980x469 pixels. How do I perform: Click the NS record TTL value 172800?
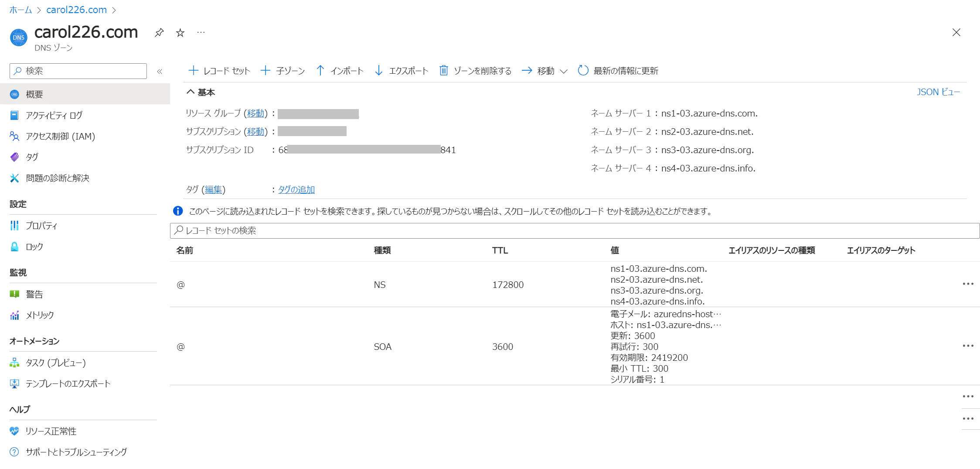508,285
